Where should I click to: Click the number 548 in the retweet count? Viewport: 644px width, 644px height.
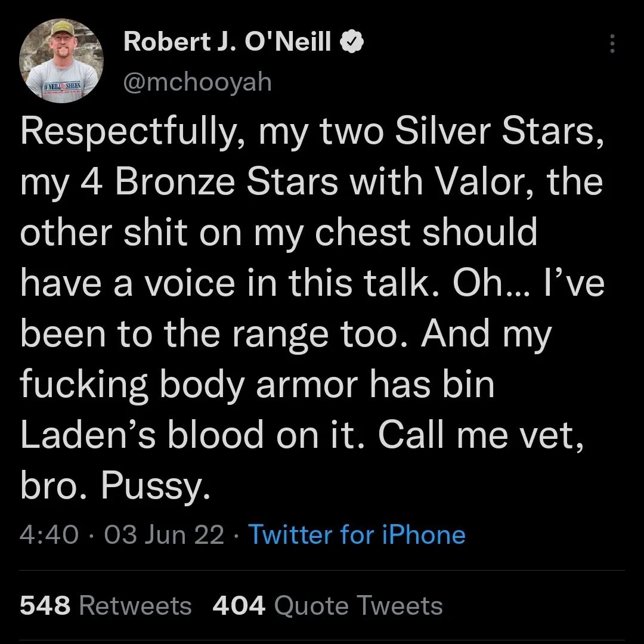point(45,606)
